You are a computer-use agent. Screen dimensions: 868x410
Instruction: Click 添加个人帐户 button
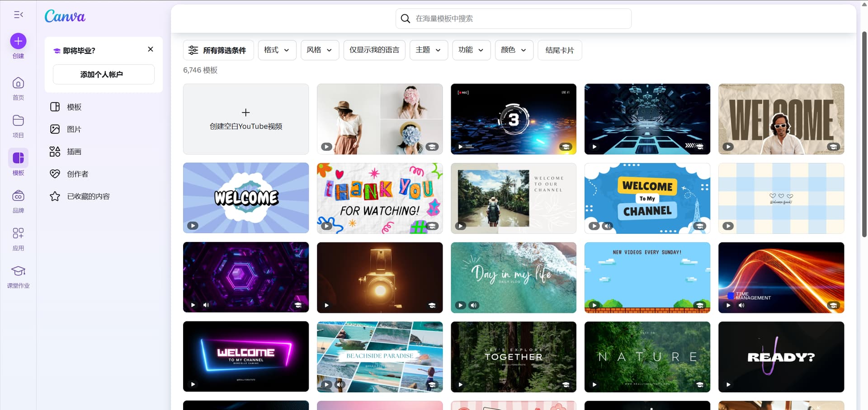click(104, 75)
